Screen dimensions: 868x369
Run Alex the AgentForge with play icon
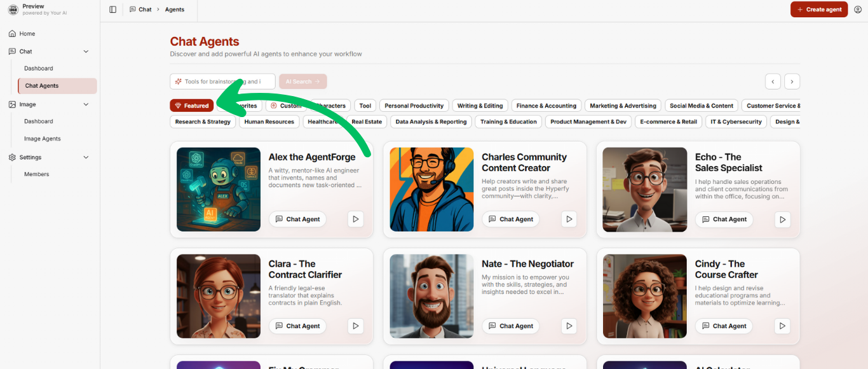click(356, 219)
